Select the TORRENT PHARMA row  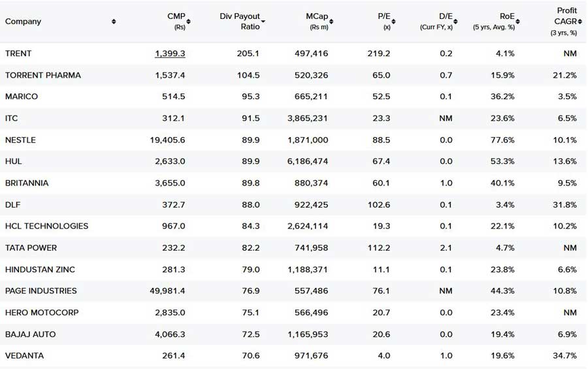pos(293,75)
